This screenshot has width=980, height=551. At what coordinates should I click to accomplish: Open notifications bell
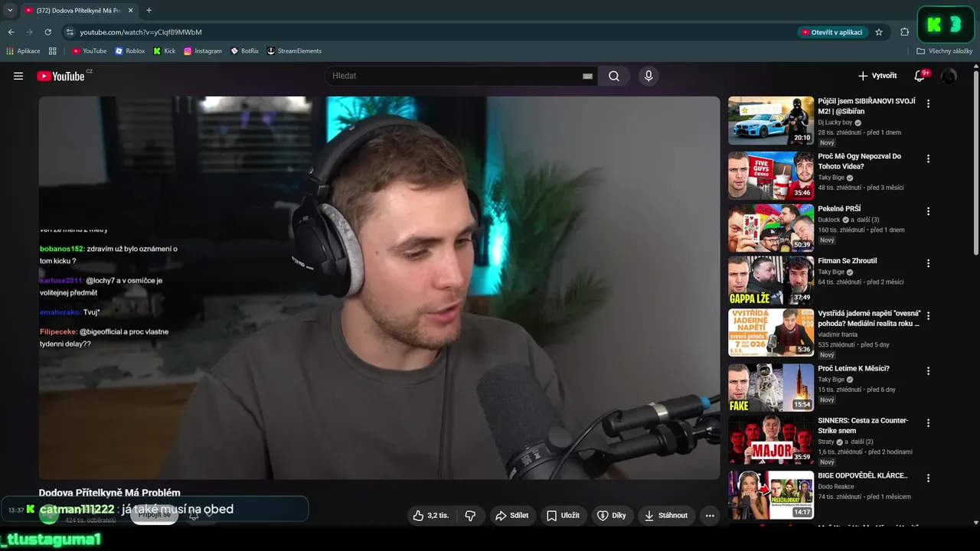pyautogui.click(x=921, y=76)
